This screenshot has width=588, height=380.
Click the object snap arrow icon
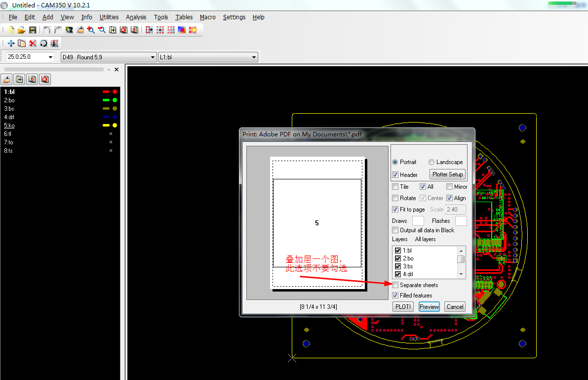149,30
